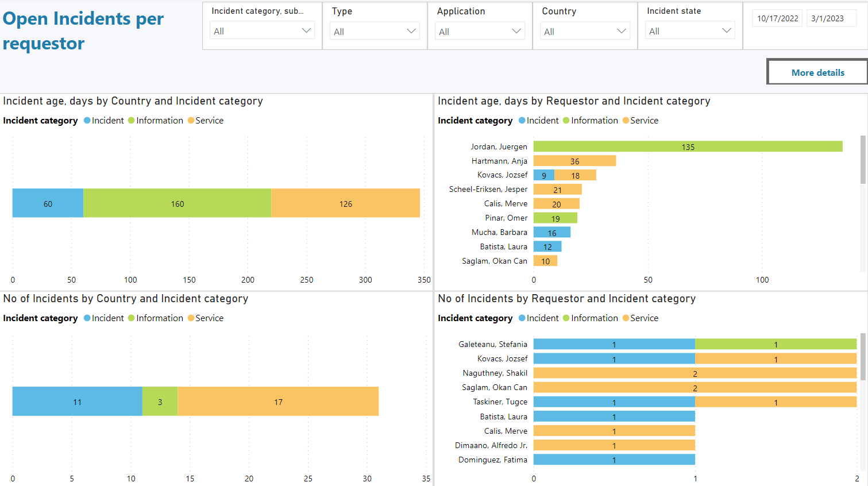Click the Service bar segment valued 126

(x=345, y=203)
